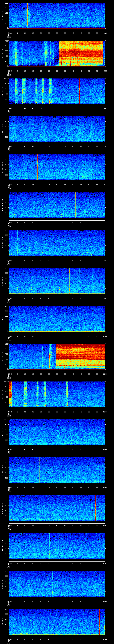Pick the spectrogram panel for 15:04:00

point(57,129)
